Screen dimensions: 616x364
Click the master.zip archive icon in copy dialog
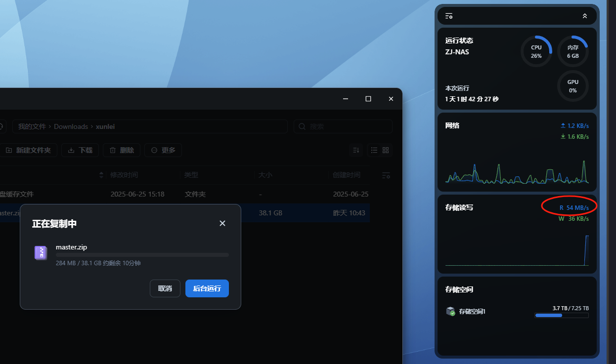point(41,253)
